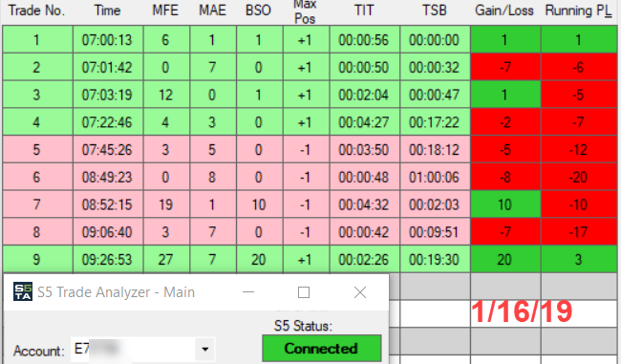Image resolution: width=621 pixels, height=364 pixels.
Task: Click the Gain/Loss cell showing 10
Action: coord(505,204)
